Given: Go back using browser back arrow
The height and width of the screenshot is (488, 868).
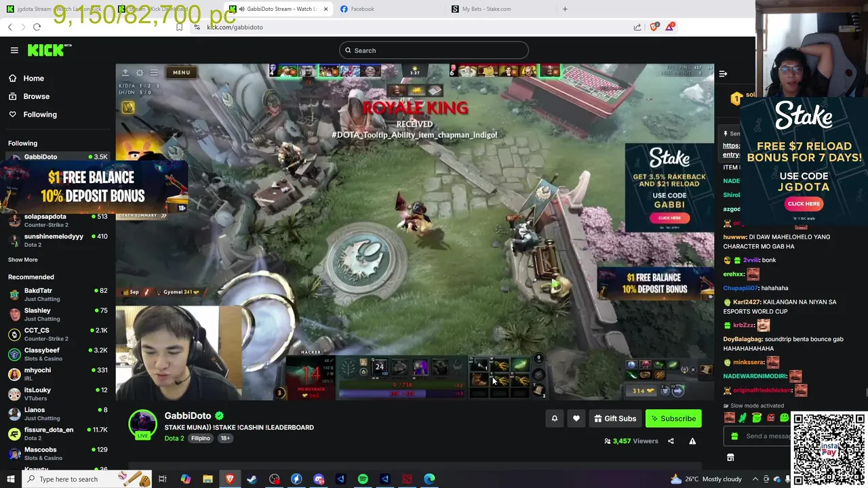Looking at the screenshot, I should click(x=9, y=27).
